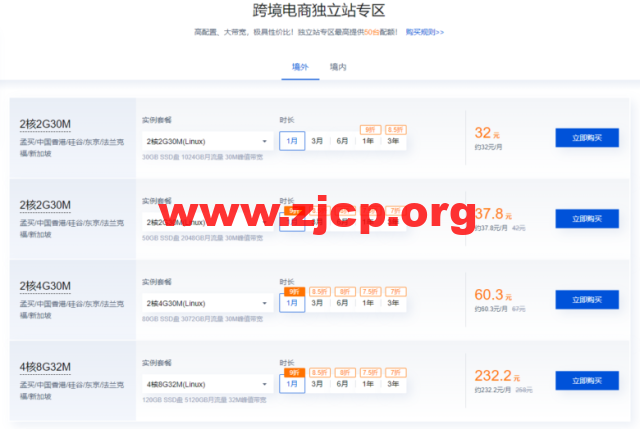This screenshot has height=429, width=640.
Task: Select 1月 duration for the 2核4G30M plan
Action: point(292,303)
